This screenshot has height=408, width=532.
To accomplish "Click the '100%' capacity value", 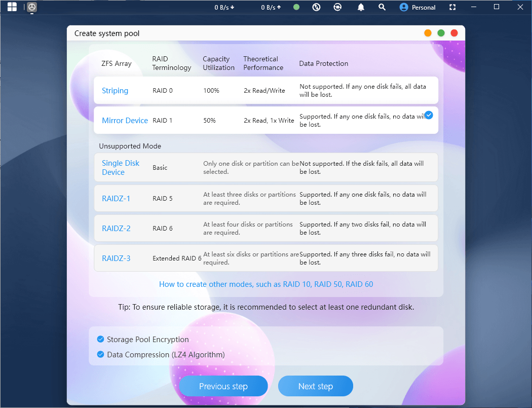I will (x=211, y=91).
